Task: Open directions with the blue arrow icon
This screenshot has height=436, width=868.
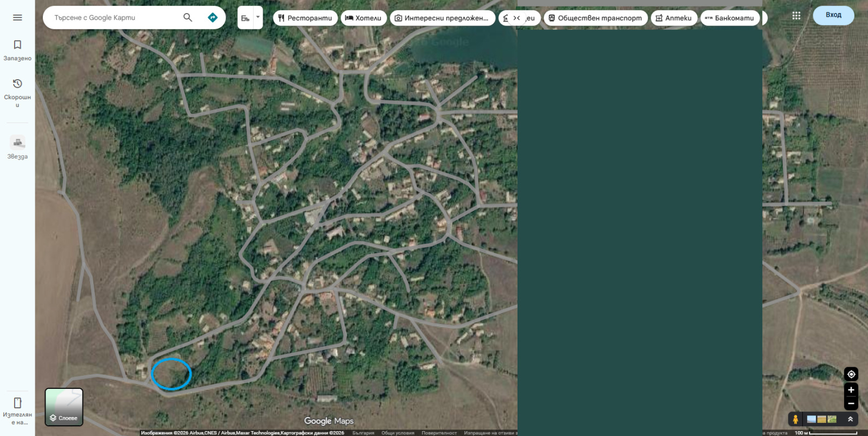Action: pos(213,17)
